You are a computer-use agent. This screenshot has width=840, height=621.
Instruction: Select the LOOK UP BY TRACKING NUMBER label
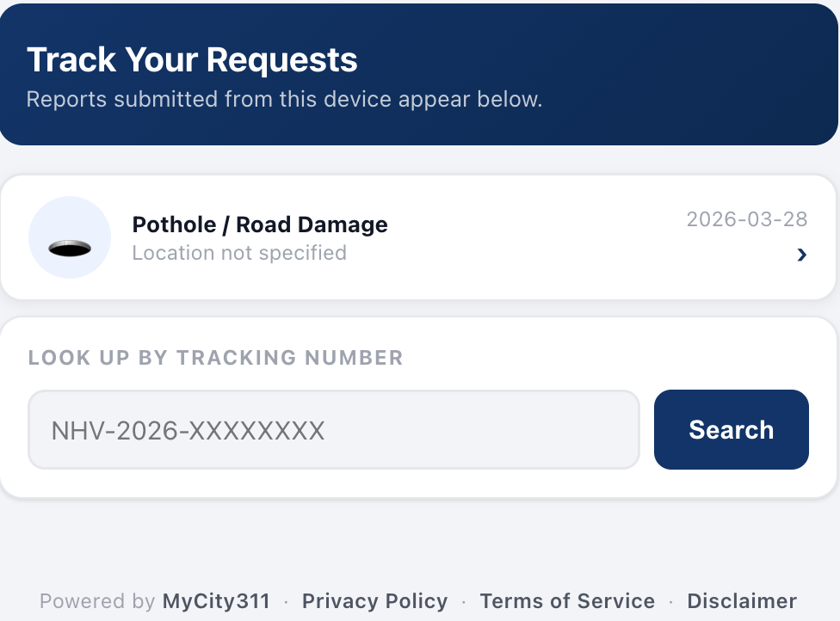[216, 358]
